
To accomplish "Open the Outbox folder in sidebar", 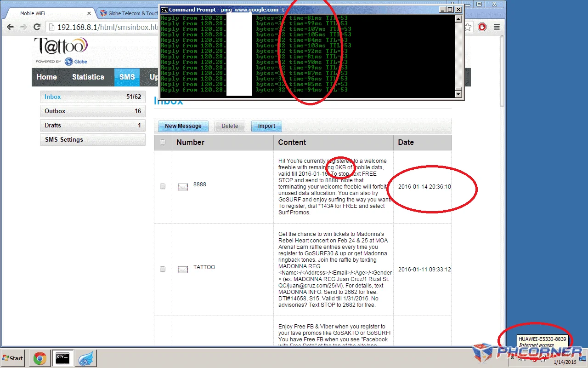I will (x=93, y=111).
